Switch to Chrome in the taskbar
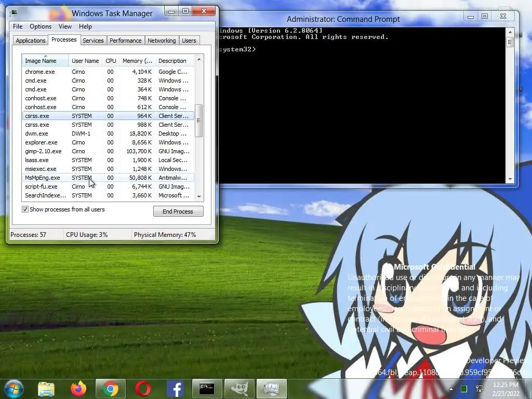The image size is (532, 399). (111, 389)
